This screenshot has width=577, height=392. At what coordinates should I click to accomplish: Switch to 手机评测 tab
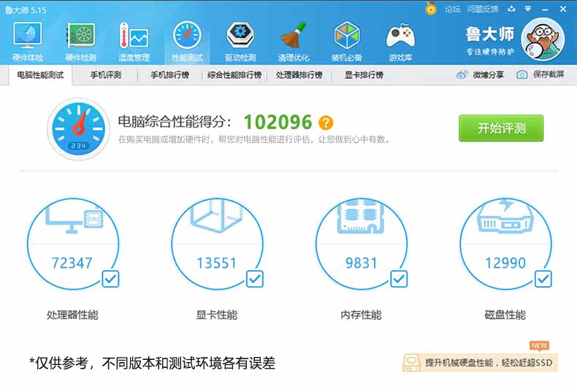[106, 75]
